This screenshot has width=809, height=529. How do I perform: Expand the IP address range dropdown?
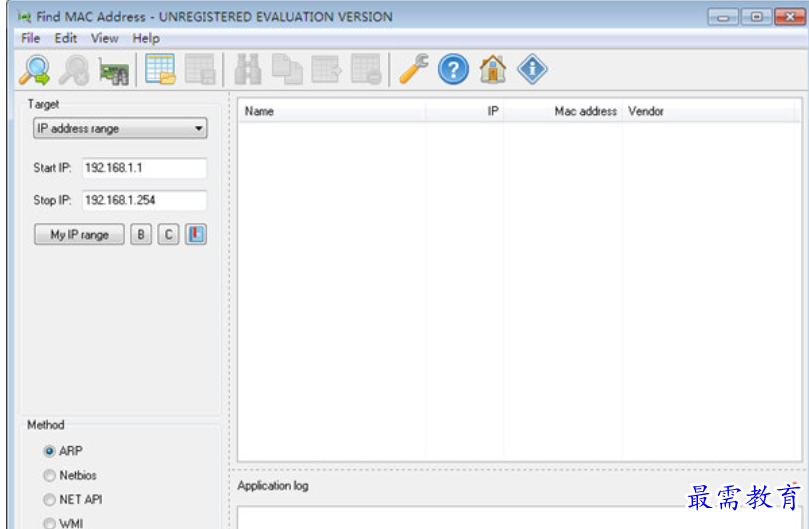120,129
